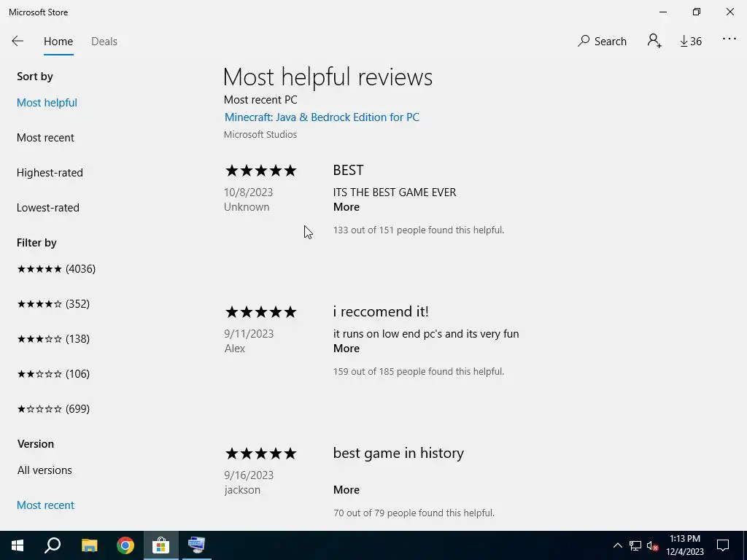Select the All versions filter
747x560 pixels.
[x=44, y=470]
